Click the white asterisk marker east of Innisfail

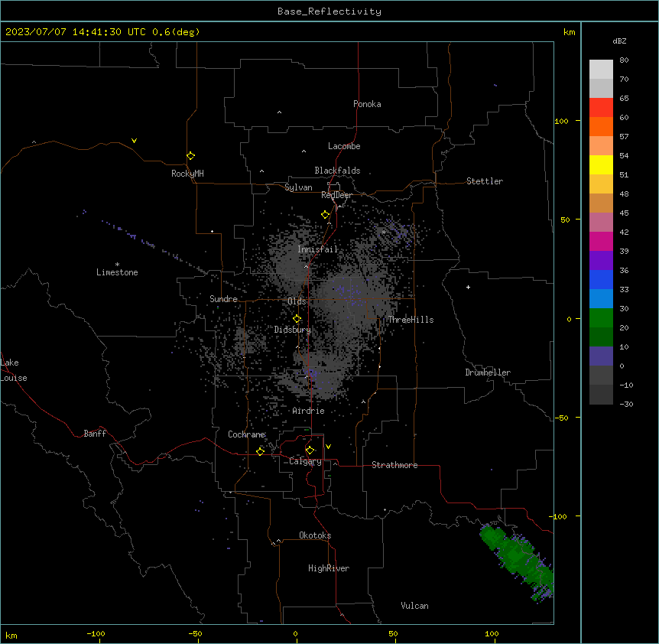tap(384, 232)
